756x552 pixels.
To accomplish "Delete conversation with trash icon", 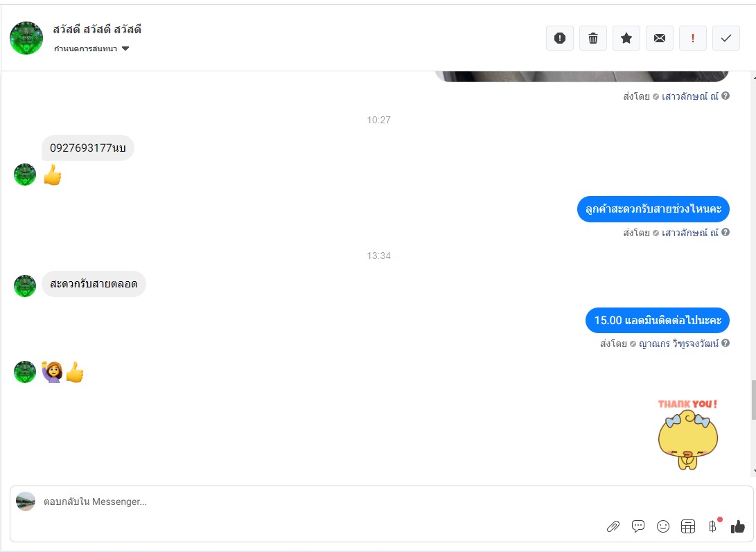I will [593, 38].
